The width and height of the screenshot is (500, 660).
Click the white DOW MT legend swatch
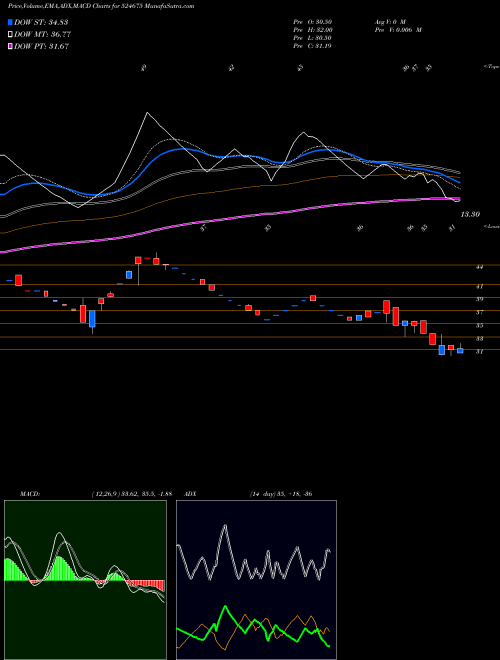[11, 34]
